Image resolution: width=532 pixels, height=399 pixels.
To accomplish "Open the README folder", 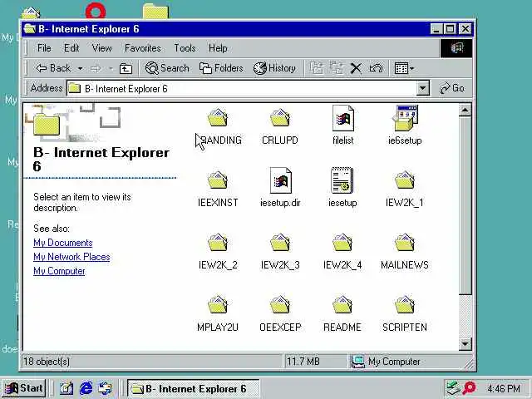I will [x=342, y=305].
